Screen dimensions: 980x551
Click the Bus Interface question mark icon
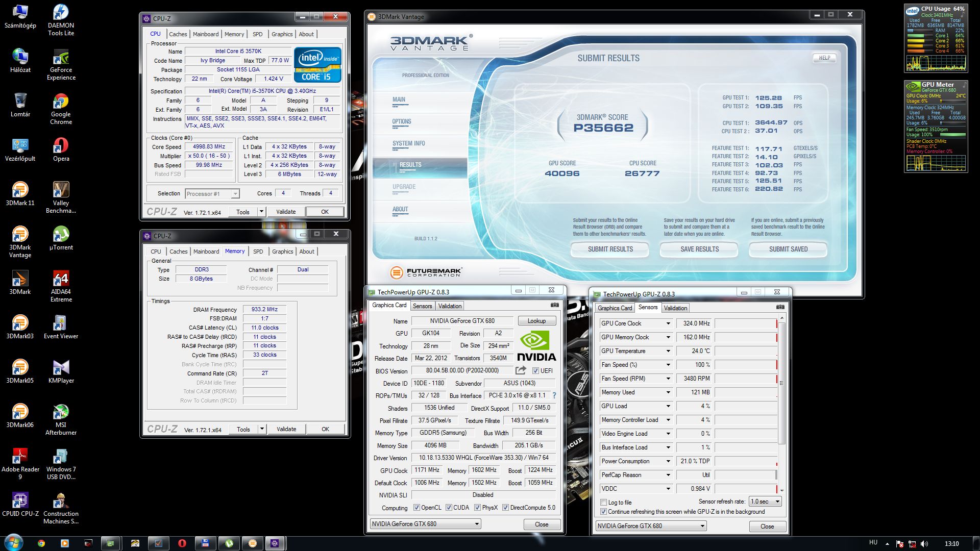[x=554, y=395]
